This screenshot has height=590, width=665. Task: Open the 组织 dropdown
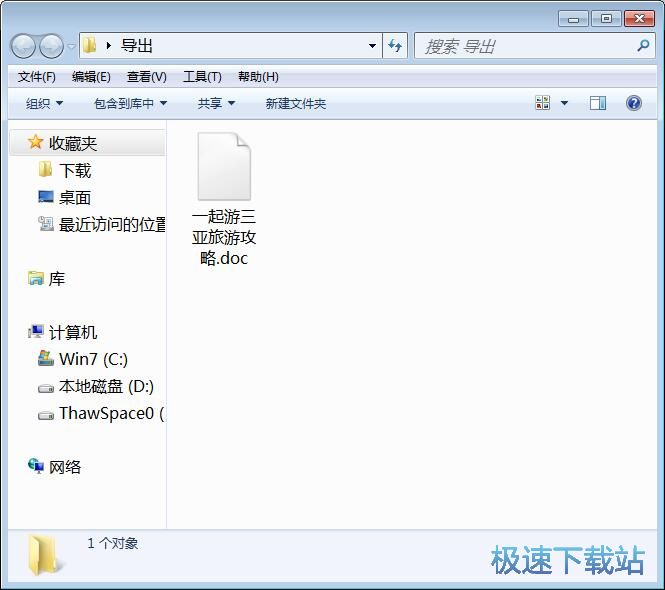point(44,103)
